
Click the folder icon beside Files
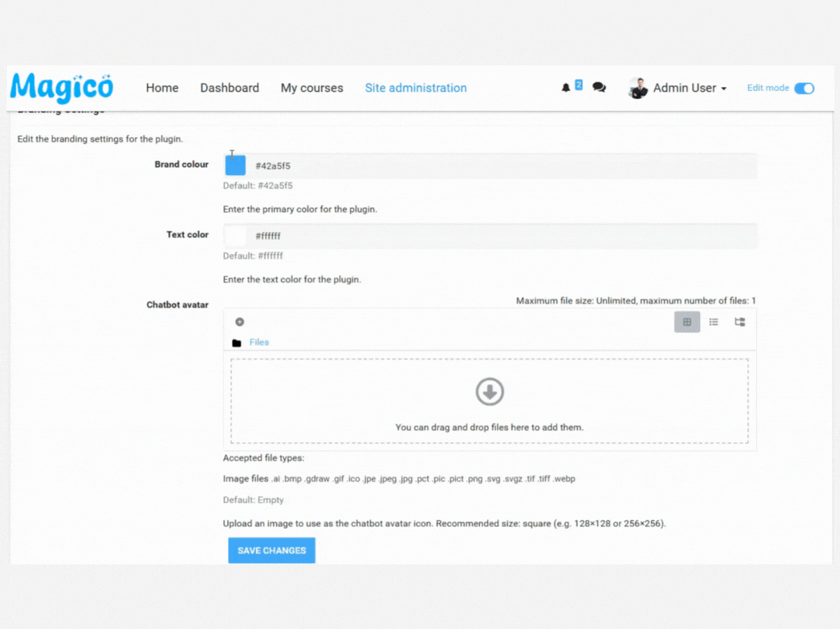pyautogui.click(x=237, y=342)
